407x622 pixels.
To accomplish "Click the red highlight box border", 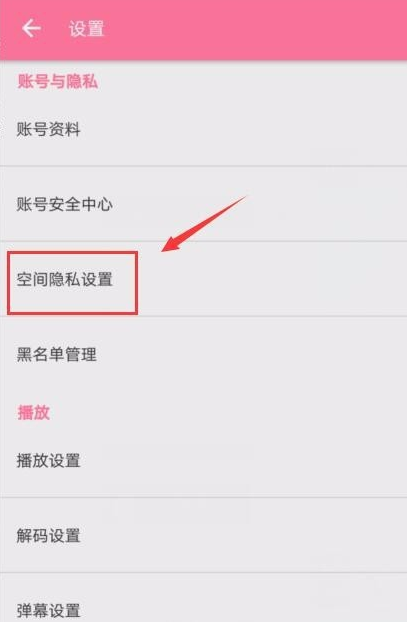I will pos(73,252).
